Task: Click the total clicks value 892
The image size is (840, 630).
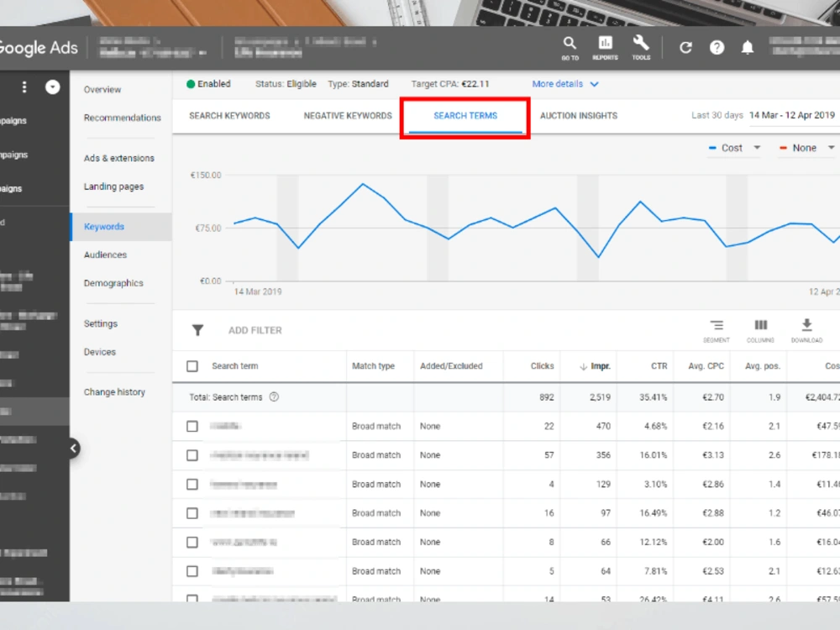Action: coord(547,397)
